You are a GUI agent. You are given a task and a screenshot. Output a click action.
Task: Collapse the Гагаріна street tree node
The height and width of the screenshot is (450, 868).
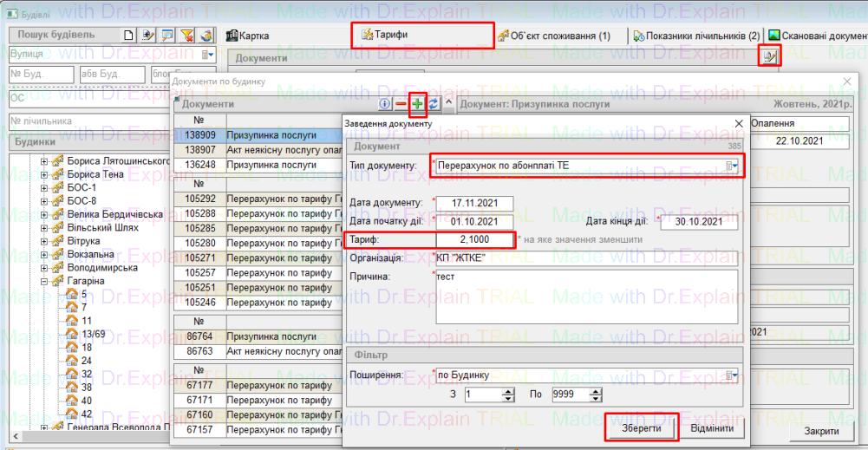[44, 282]
